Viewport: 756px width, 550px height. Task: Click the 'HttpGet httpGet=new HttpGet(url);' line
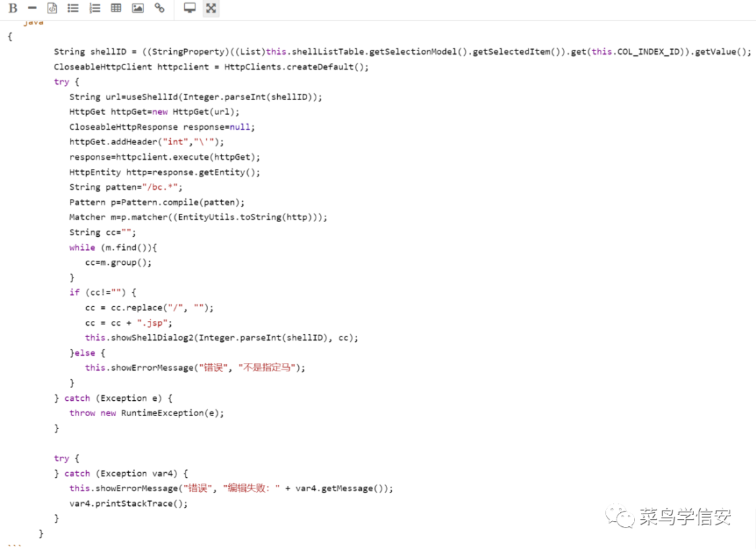click(154, 112)
